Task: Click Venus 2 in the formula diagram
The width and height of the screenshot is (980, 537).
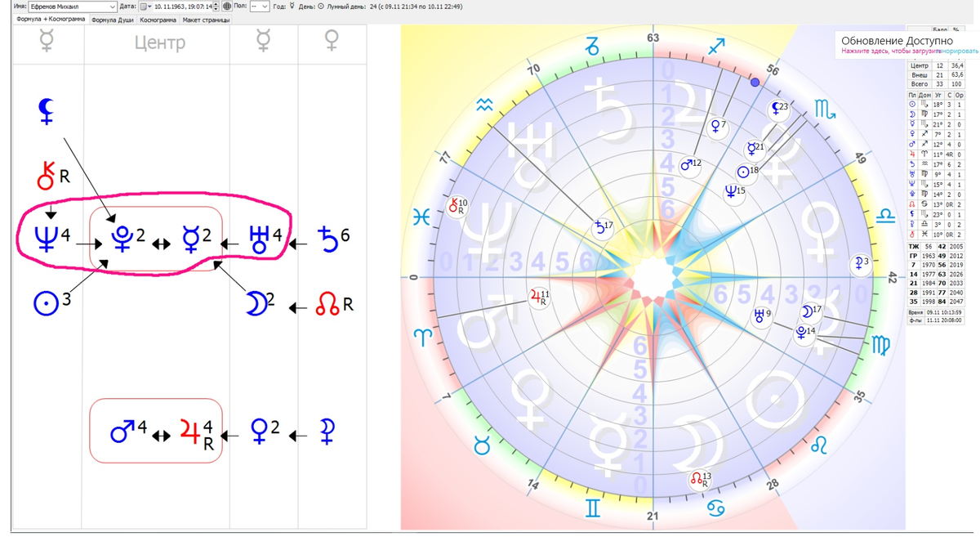Action: 265,430
